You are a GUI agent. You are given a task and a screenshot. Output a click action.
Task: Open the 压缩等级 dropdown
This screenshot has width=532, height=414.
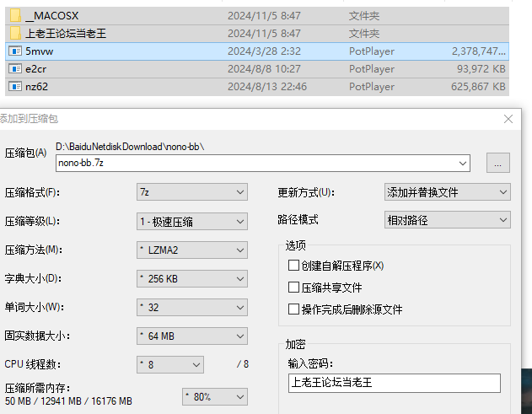[192, 222]
